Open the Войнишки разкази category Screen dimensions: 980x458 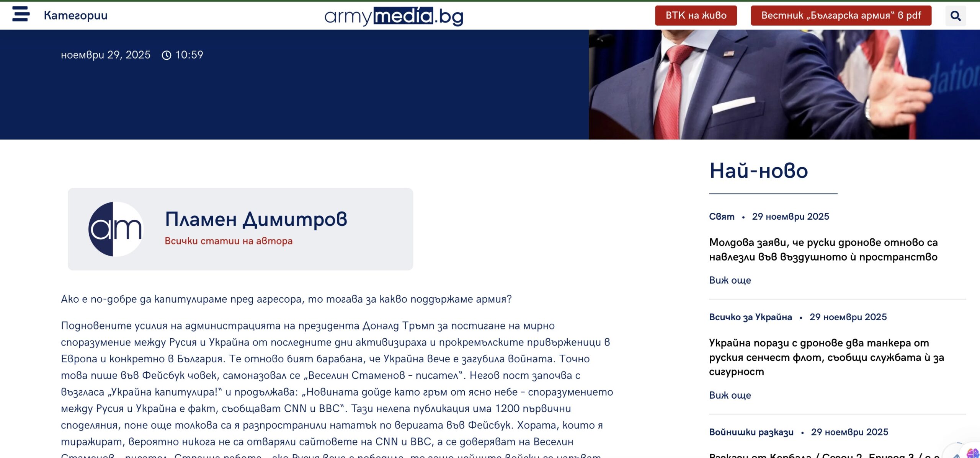point(751,432)
